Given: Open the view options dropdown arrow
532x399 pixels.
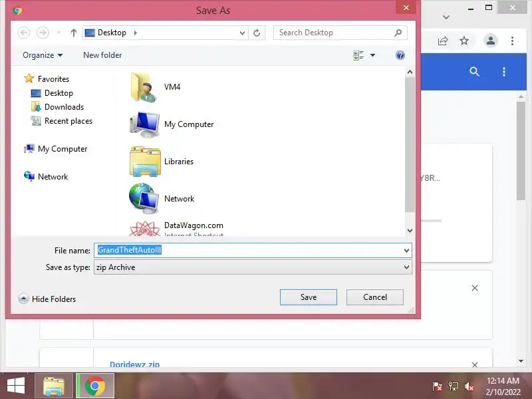Looking at the screenshot, I should coord(372,55).
